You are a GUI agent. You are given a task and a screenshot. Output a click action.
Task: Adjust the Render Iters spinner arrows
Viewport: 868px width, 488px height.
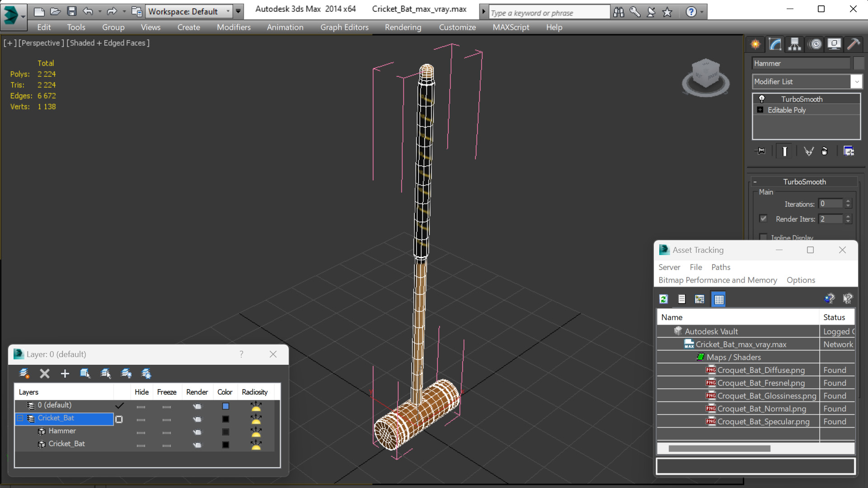pyautogui.click(x=848, y=219)
